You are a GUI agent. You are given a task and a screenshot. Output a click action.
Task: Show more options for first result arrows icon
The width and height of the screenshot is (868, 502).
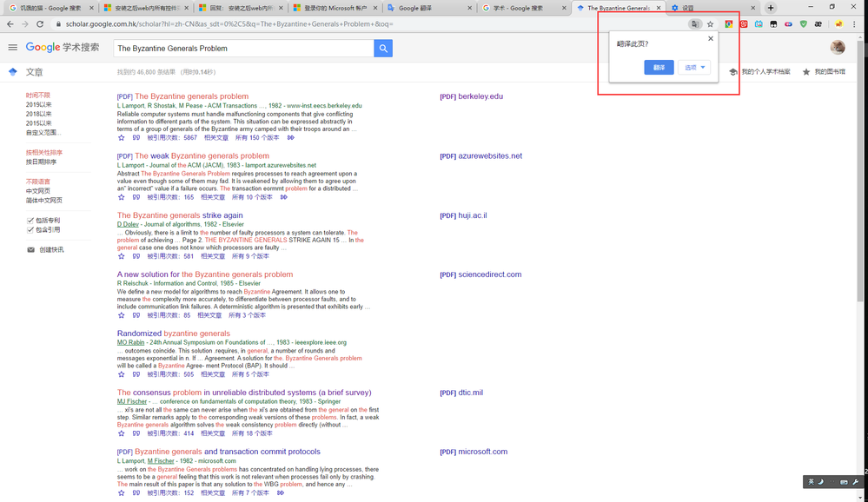290,138
